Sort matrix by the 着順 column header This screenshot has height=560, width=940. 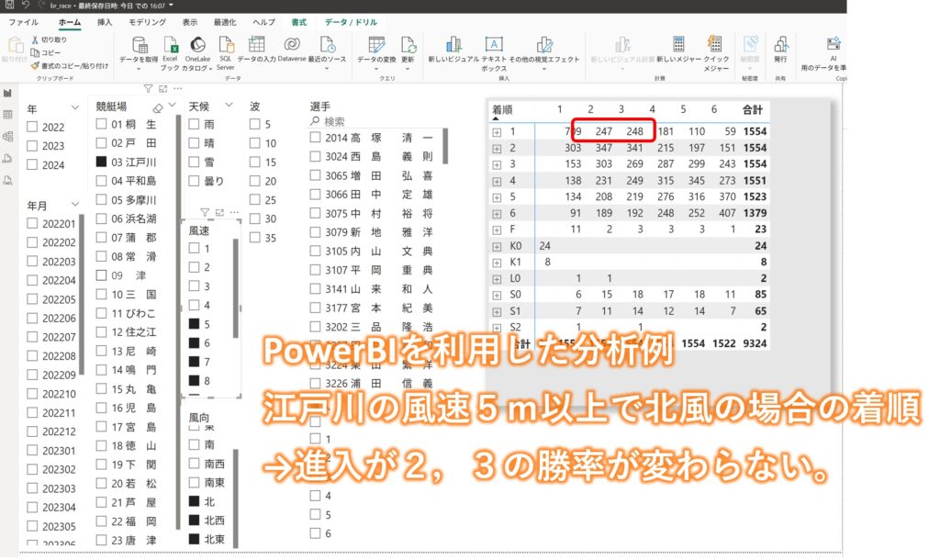point(502,109)
